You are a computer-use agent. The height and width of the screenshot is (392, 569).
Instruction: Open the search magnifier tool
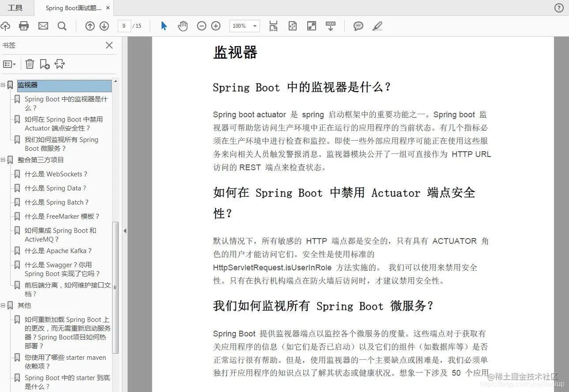pos(62,26)
